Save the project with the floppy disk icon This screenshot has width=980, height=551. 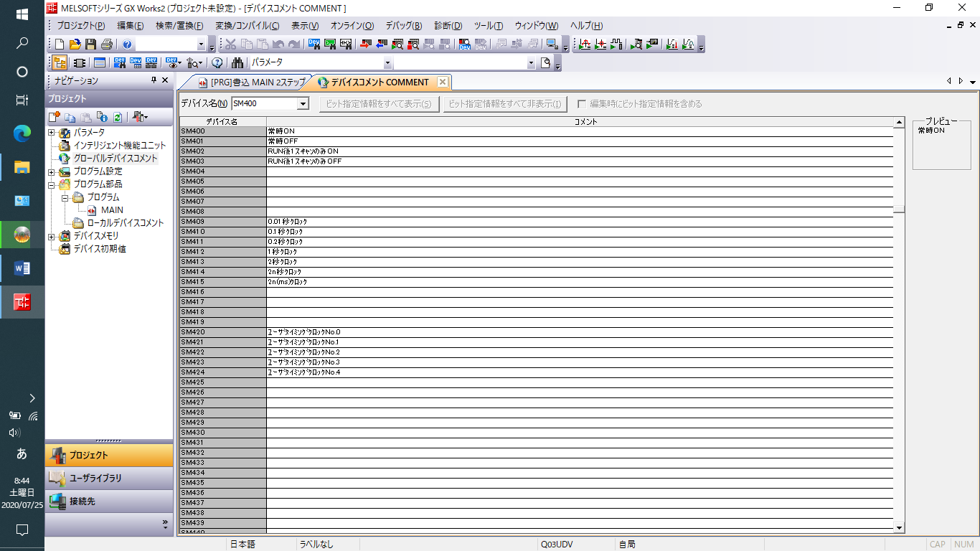click(90, 44)
